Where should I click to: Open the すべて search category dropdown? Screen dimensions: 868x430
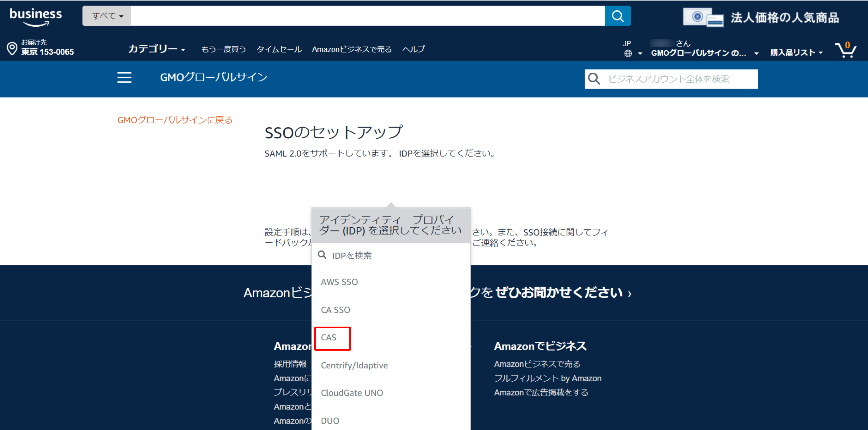(107, 16)
